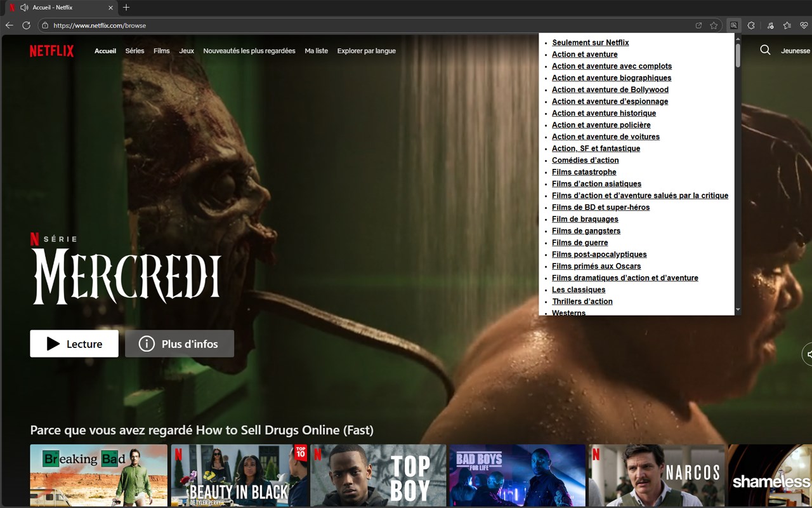This screenshot has height=508, width=812.
Task: Select Films de gangsters category
Action: tap(586, 231)
